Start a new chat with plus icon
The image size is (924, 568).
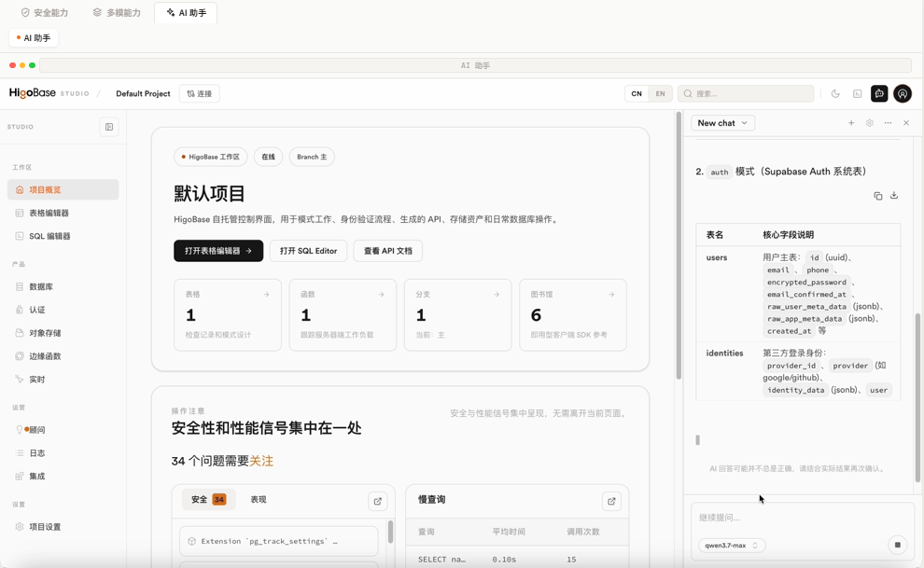click(851, 123)
